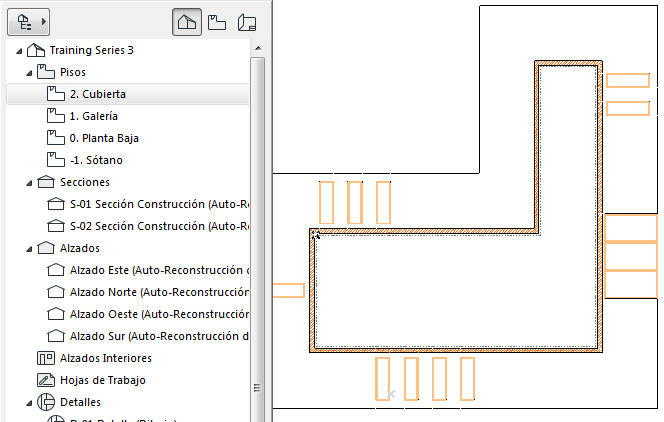Open story 2. Cubierta
The height and width of the screenshot is (422, 664).
98,94
